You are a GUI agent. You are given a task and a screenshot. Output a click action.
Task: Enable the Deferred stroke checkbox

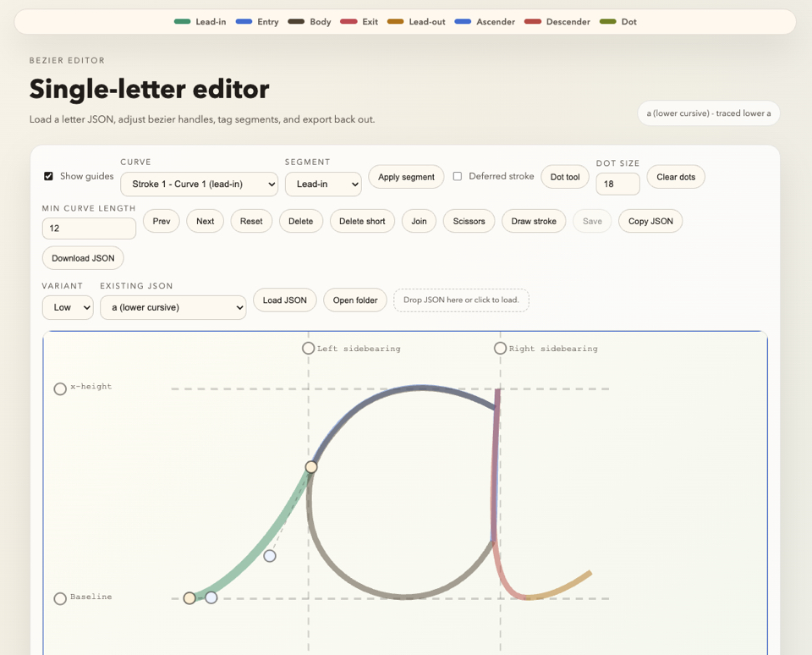pyautogui.click(x=458, y=176)
